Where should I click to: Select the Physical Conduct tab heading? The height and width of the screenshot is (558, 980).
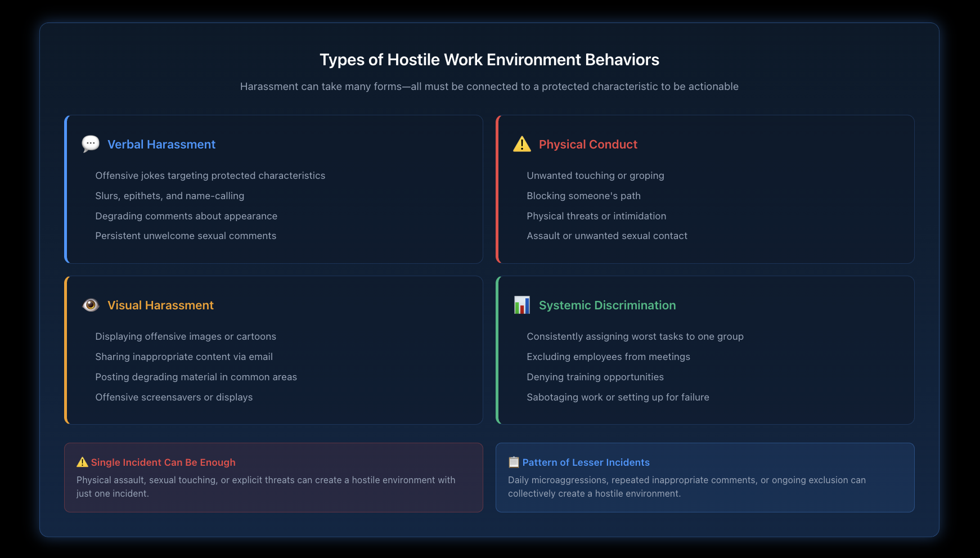coord(588,144)
